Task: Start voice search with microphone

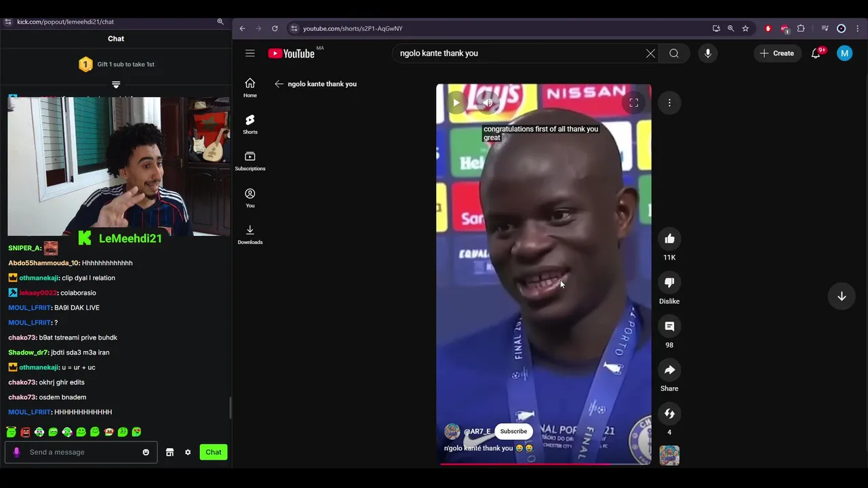Action: pos(708,54)
